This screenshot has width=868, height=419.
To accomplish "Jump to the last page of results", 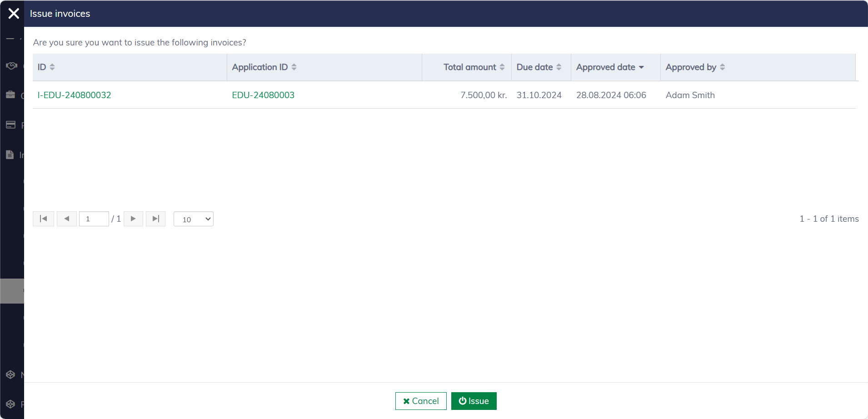I will [x=155, y=219].
